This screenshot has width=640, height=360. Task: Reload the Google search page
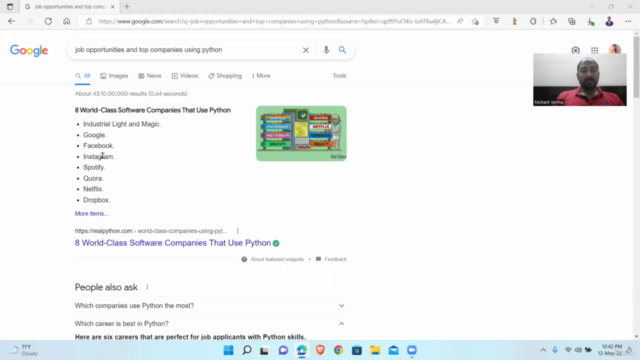48,21
